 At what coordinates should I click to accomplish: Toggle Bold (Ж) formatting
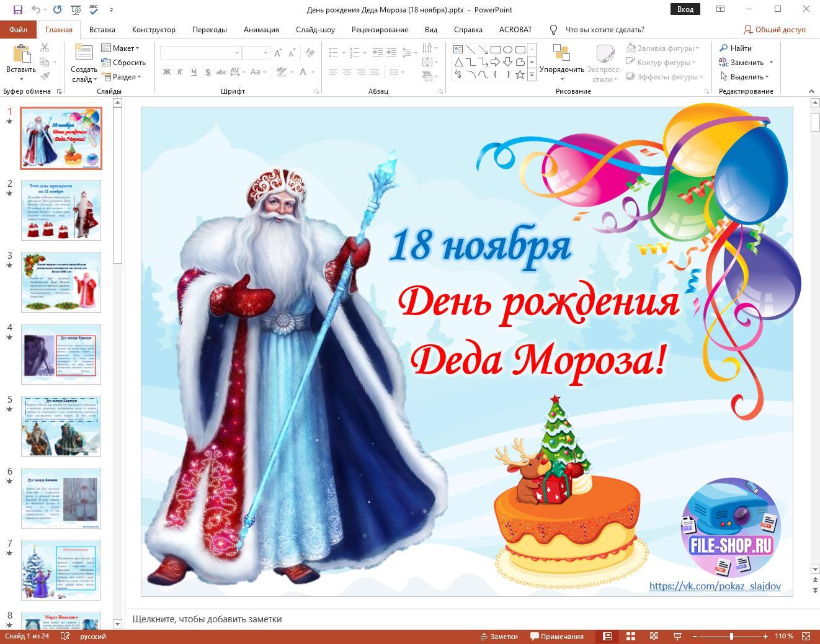[166, 72]
